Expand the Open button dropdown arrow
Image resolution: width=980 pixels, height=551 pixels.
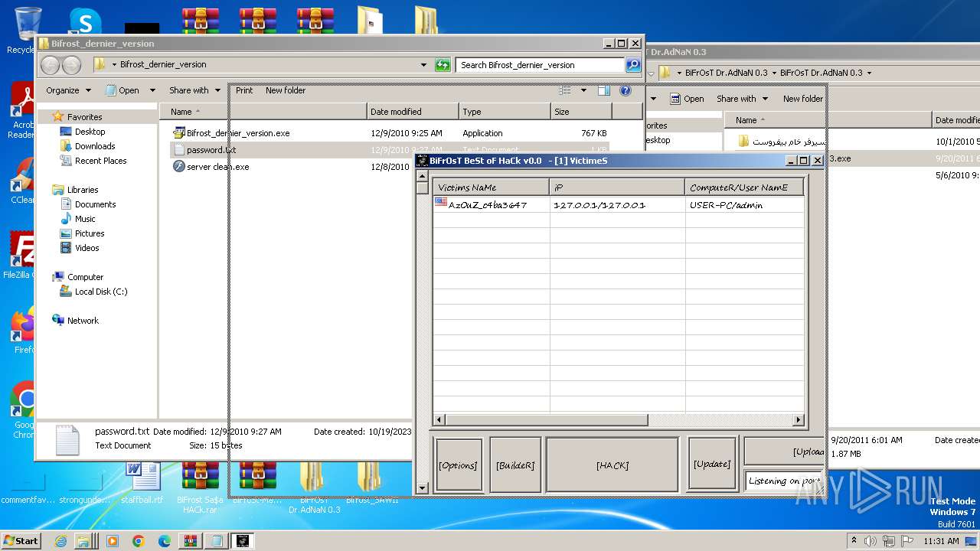click(152, 90)
